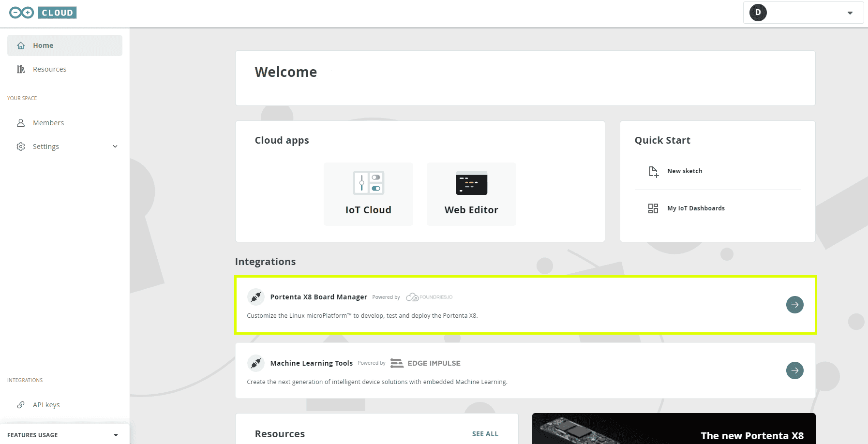Open Resources in the sidebar
This screenshot has width=868, height=444.
click(49, 69)
